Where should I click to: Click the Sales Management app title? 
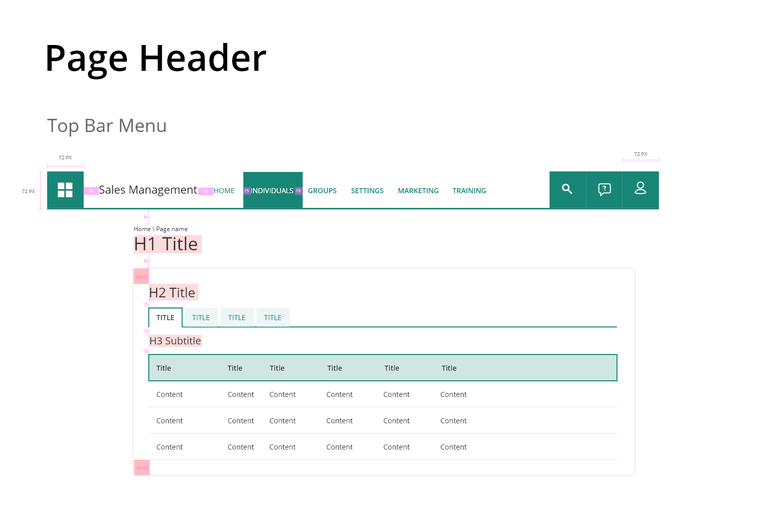pos(148,190)
